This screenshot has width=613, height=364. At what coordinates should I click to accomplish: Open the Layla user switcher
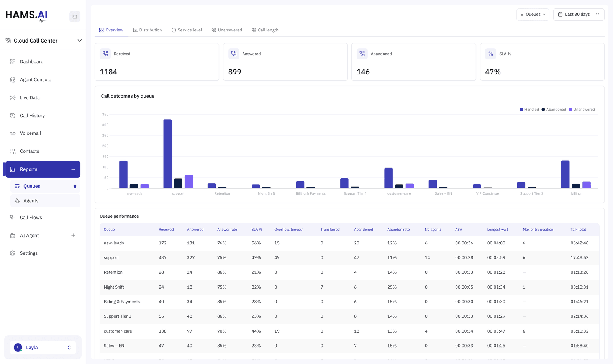43,348
